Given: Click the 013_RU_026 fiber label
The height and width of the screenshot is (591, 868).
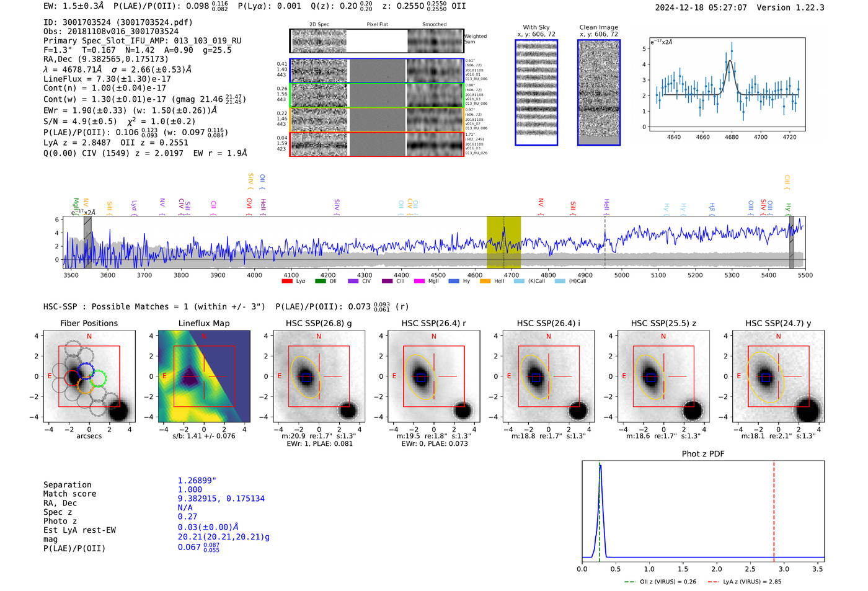Looking at the screenshot, I should [477, 153].
